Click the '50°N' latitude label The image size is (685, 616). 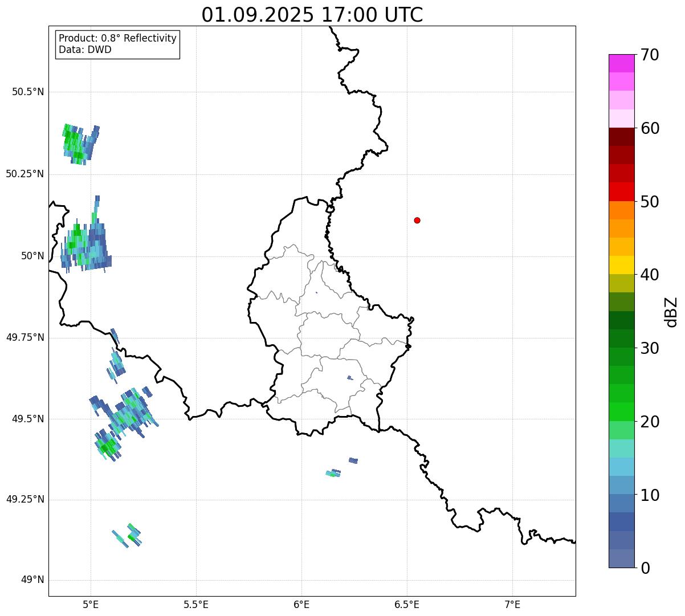(x=32, y=256)
